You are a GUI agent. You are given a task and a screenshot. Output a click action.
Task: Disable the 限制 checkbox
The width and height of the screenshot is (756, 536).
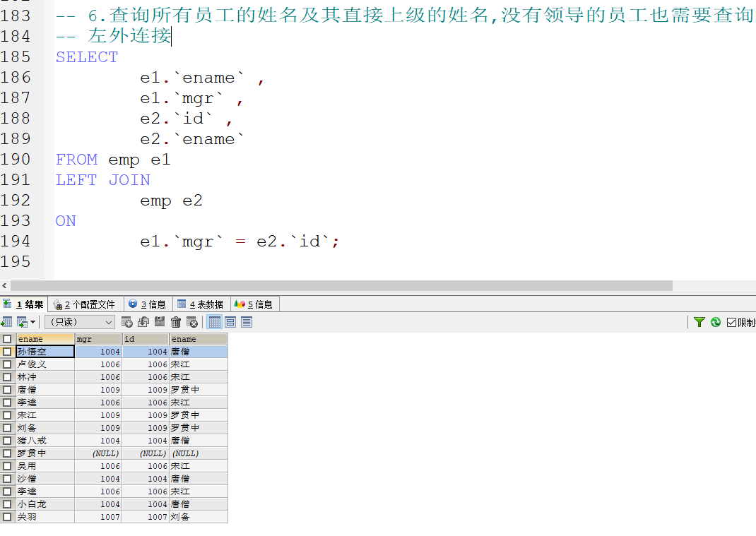click(731, 322)
